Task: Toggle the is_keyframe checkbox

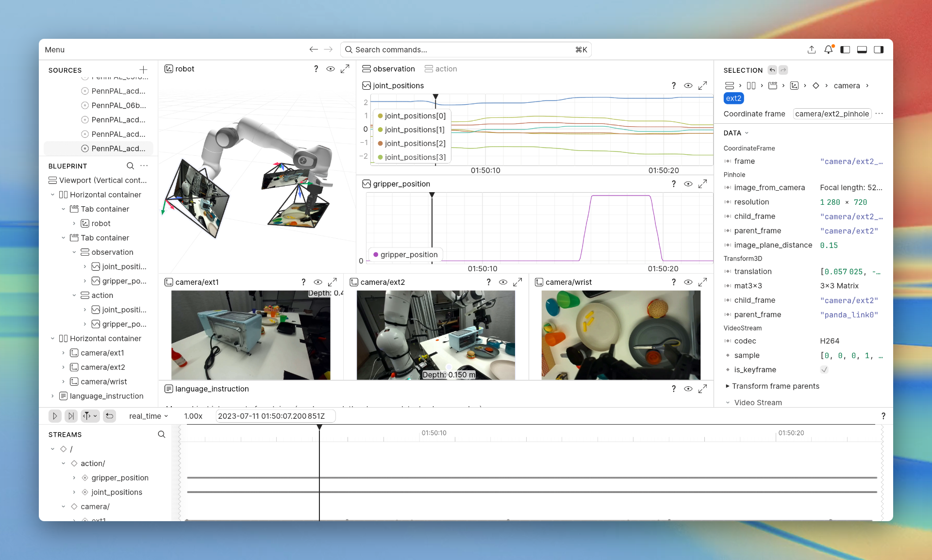Action: coord(824,370)
